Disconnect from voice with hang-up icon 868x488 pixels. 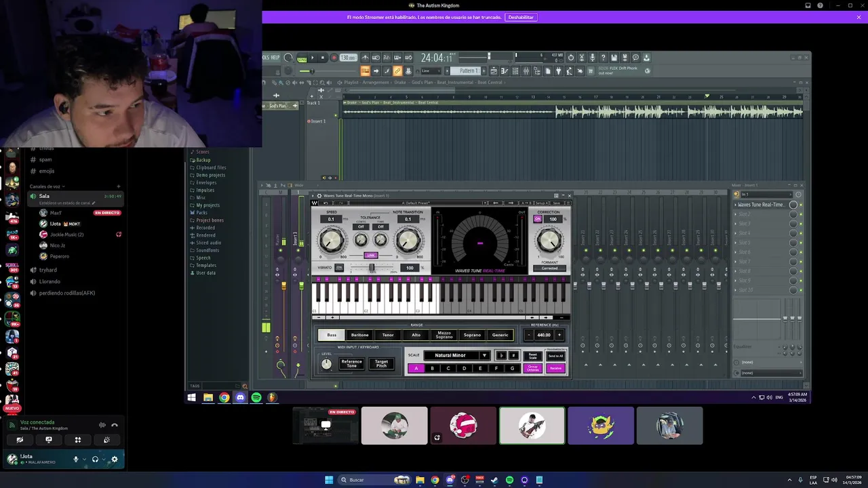pyautogui.click(x=115, y=425)
